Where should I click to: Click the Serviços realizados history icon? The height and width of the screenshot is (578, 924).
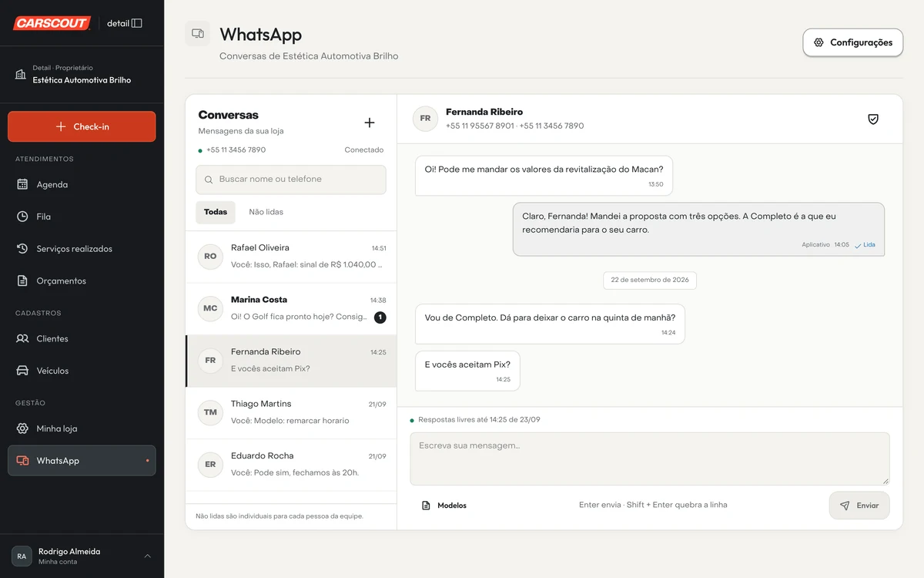(22, 249)
